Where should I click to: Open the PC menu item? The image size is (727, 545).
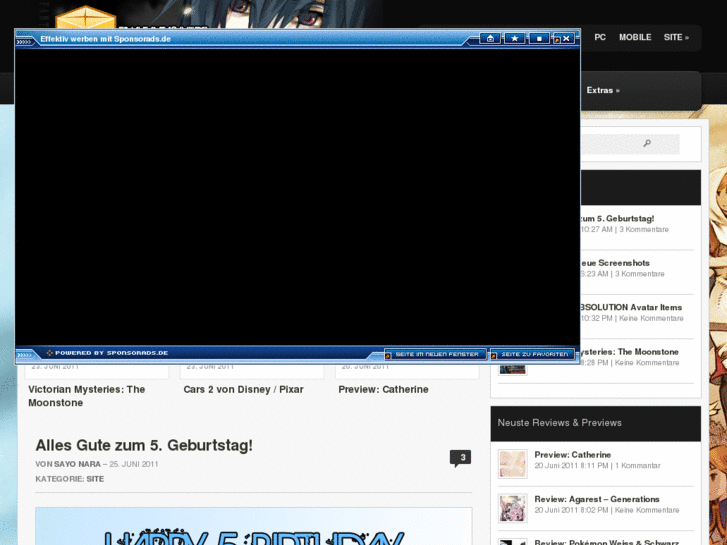click(600, 37)
